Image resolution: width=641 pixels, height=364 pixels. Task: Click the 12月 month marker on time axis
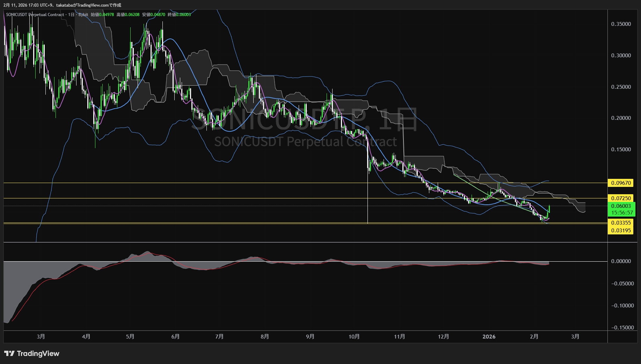click(x=443, y=336)
